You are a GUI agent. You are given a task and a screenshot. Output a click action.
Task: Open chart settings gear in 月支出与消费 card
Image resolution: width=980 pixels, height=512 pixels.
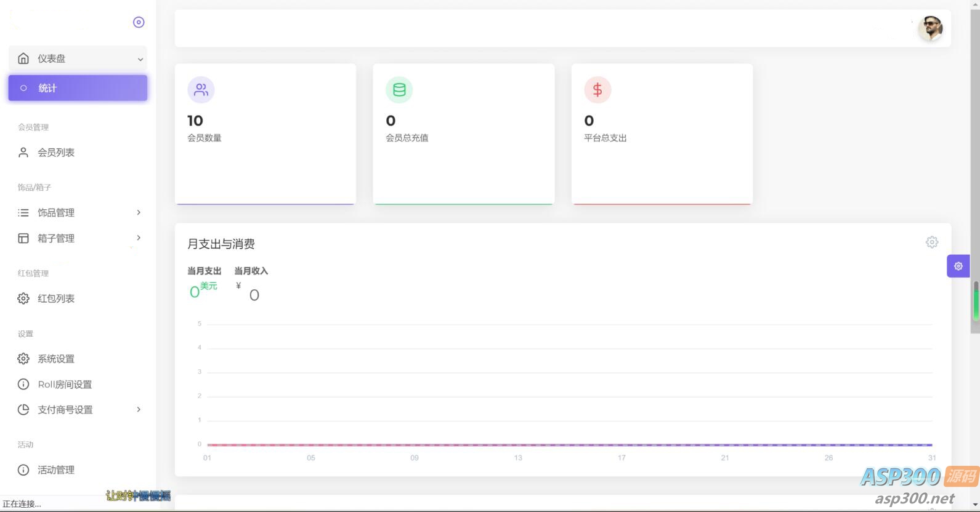[x=931, y=242]
